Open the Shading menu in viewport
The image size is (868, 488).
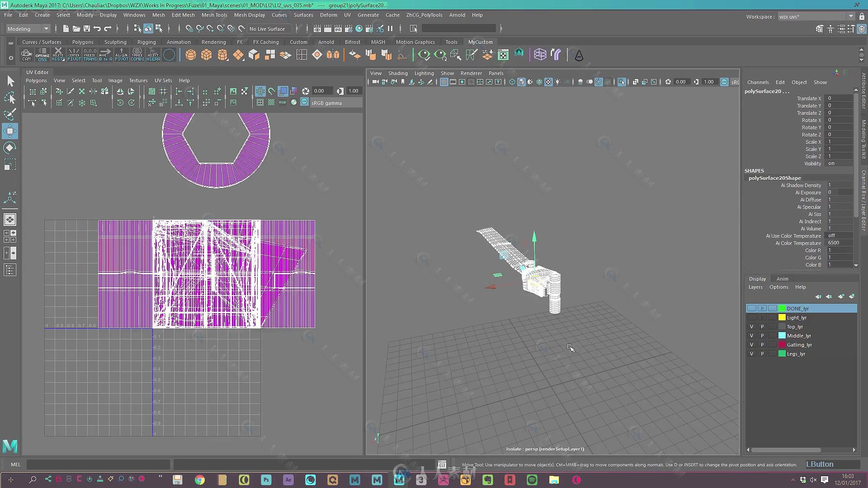point(398,73)
